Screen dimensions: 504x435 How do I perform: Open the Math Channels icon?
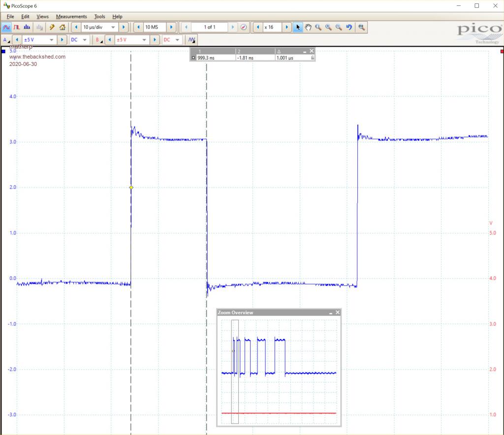coord(192,40)
